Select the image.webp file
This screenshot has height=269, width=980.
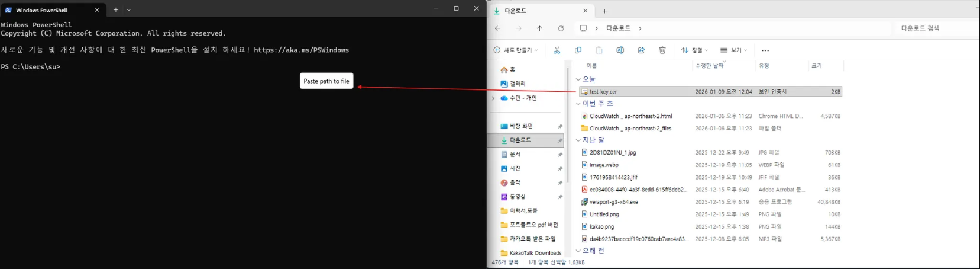click(x=710, y=165)
